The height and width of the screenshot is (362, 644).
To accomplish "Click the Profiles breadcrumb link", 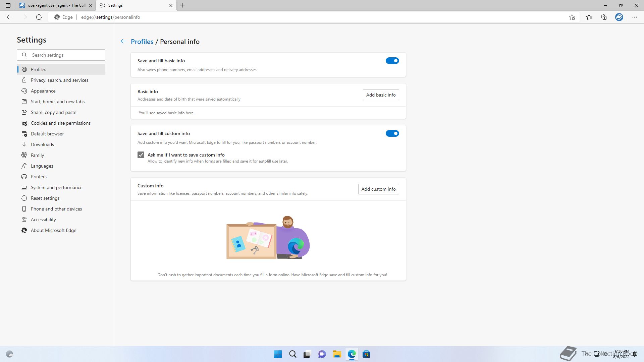I will pyautogui.click(x=142, y=42).
